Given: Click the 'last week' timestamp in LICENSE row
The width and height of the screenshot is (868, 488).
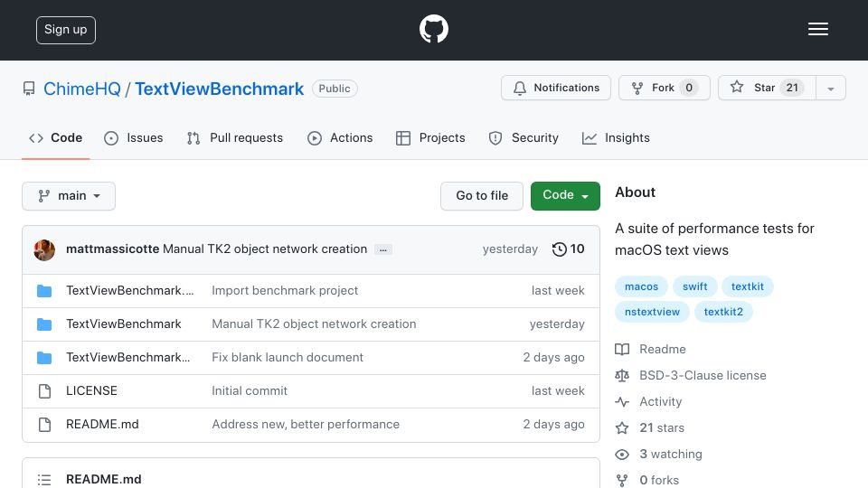Looking at the screenshot, I should tap(558, 390).
